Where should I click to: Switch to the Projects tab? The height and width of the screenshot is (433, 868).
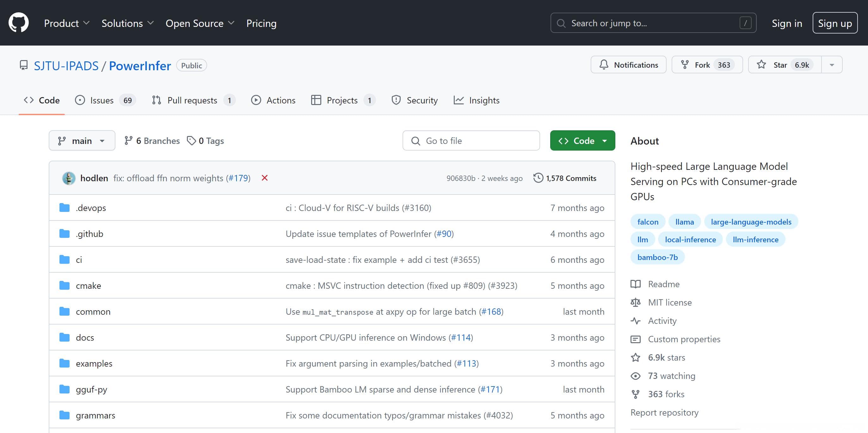click(343, 100)
